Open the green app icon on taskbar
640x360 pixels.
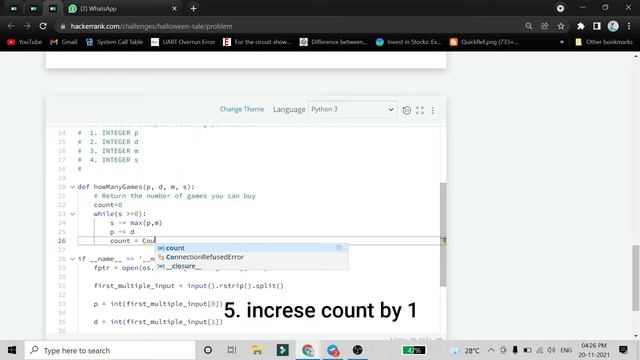pyautogui.click(x=282, y=350)
